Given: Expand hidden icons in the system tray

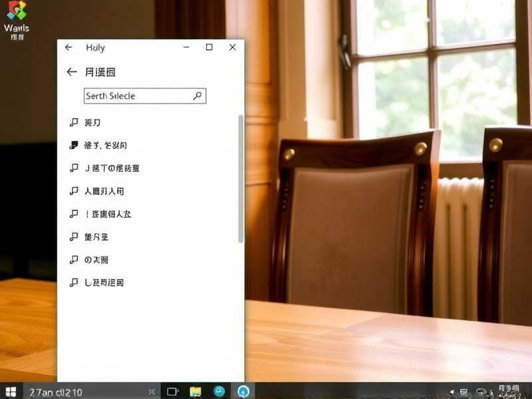Looking at the screenshot, I should (x=452, y=392).
